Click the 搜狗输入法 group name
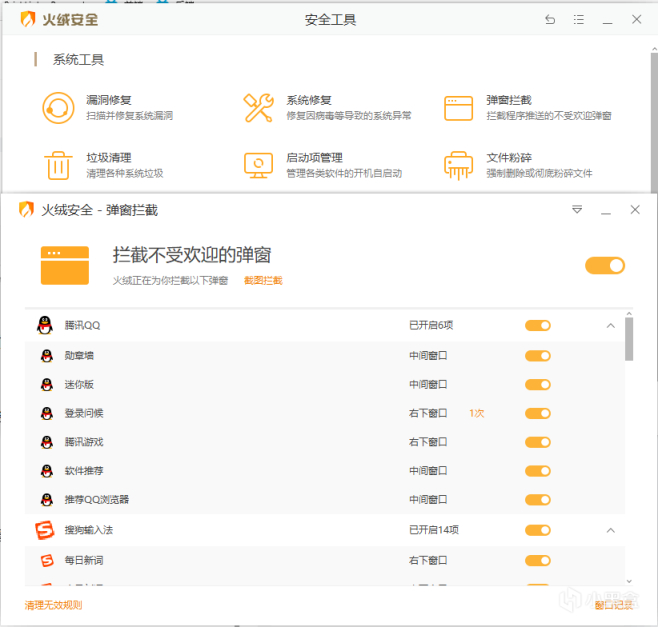This screenshot has height=627, width=658. (x=89, y=530)
